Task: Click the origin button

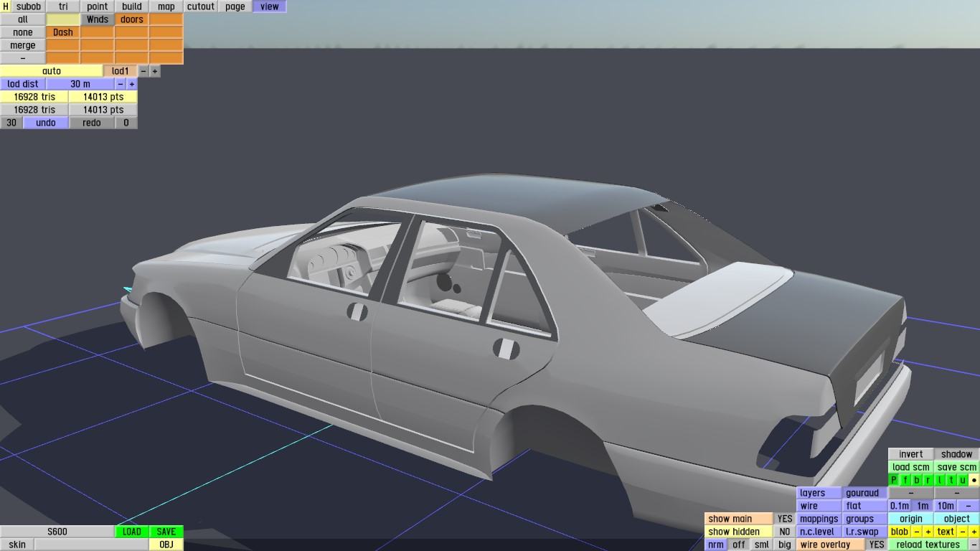Action: (x=911, y=519)
